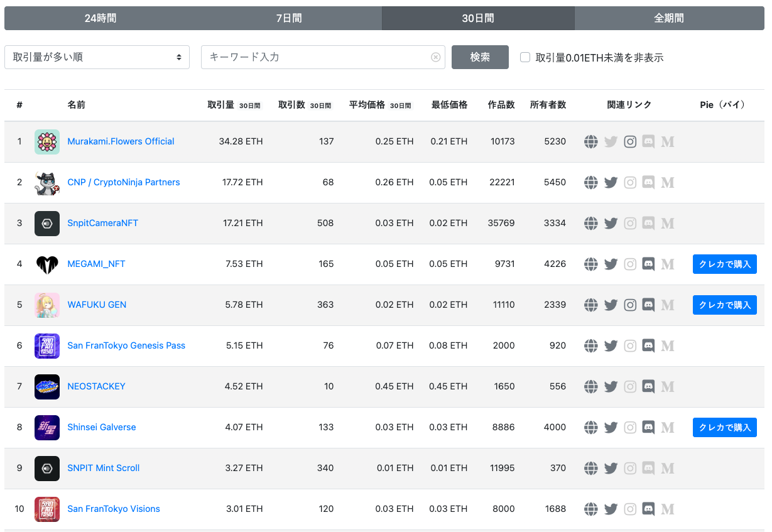Open Shinsei Galverse collection link

(x=102, y=427)
